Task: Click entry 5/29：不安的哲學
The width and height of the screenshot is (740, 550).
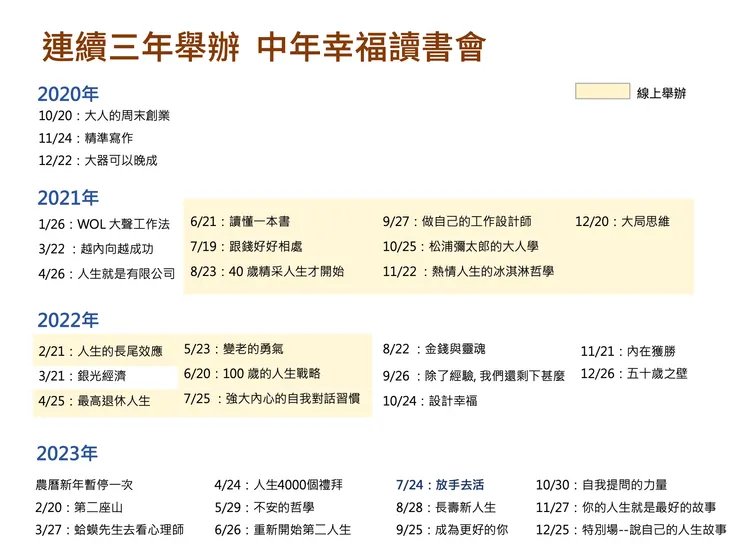Action: click(x=264, y=508)
